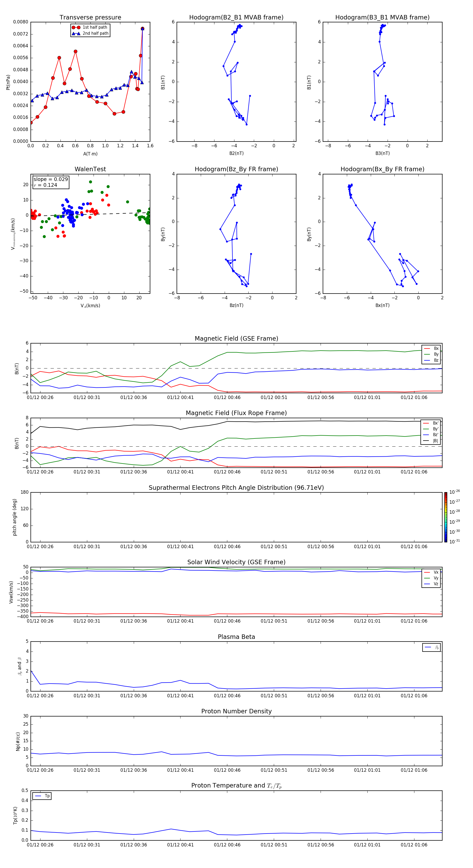The height and width of the screenshot is (868, 473).
Task: Click 'Bz(nT)' x-axis label
Action: pos(236,305)
